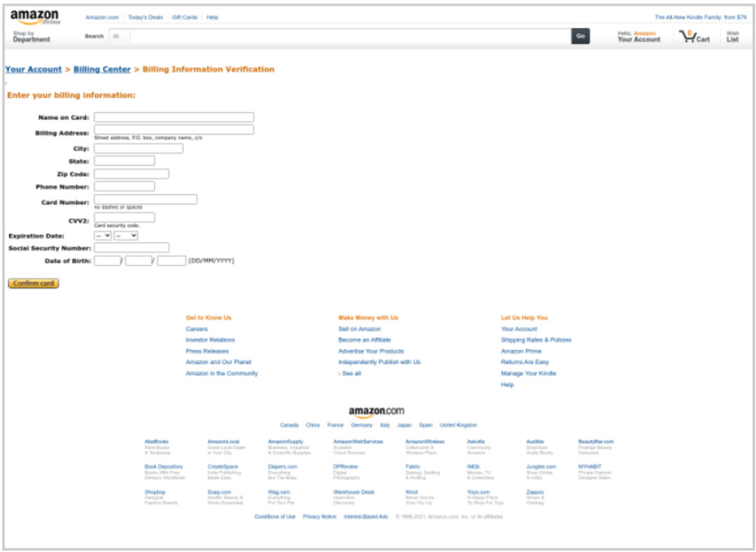
Task: Select the Canada country link
Action: (289, 425)
